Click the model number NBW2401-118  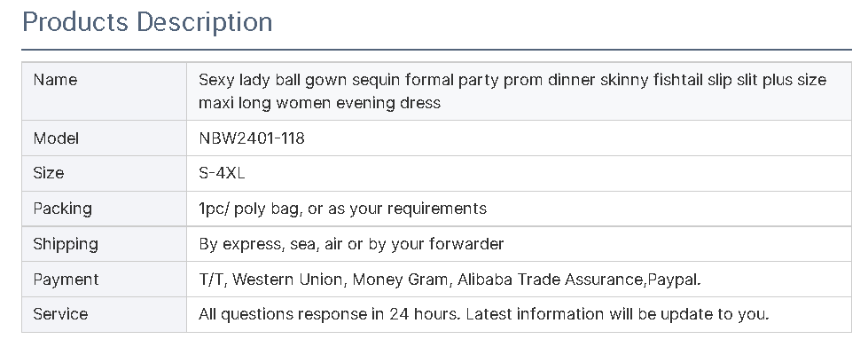point(252,138)
